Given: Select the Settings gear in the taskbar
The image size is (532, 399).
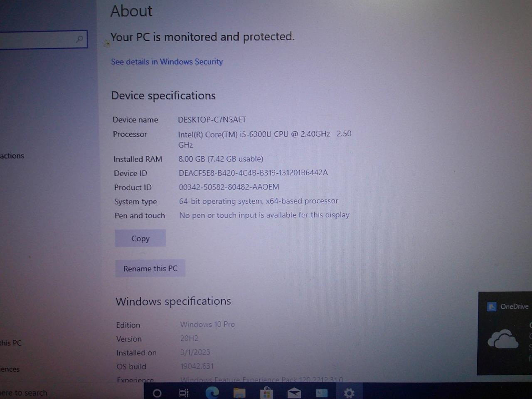Looking at the screenshot, I should click(x=349, y=393).
